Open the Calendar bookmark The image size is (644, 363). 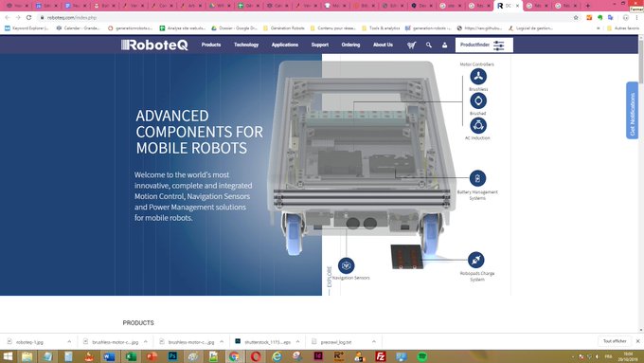point(78,28)
